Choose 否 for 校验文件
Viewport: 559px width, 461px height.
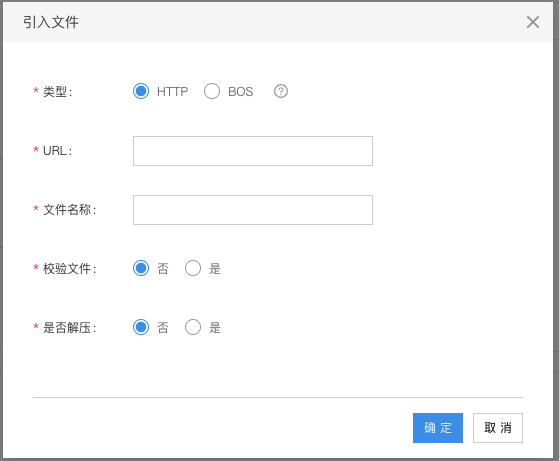[x=141, y=268]
